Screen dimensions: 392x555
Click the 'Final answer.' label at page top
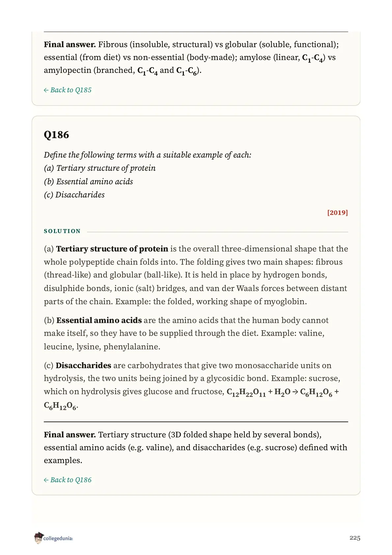point(70,44)
